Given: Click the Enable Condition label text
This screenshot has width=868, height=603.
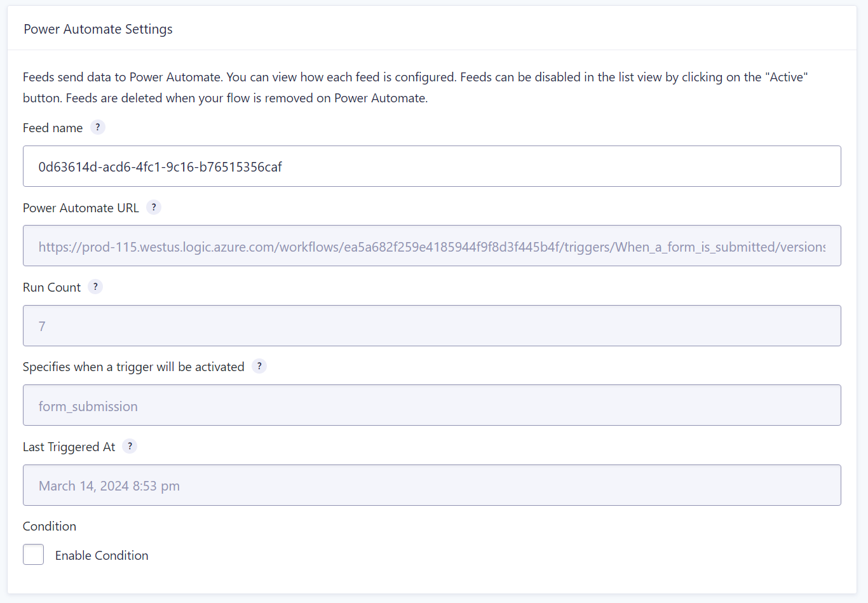Looking at the screenshot, I should [x=102, y=555].
